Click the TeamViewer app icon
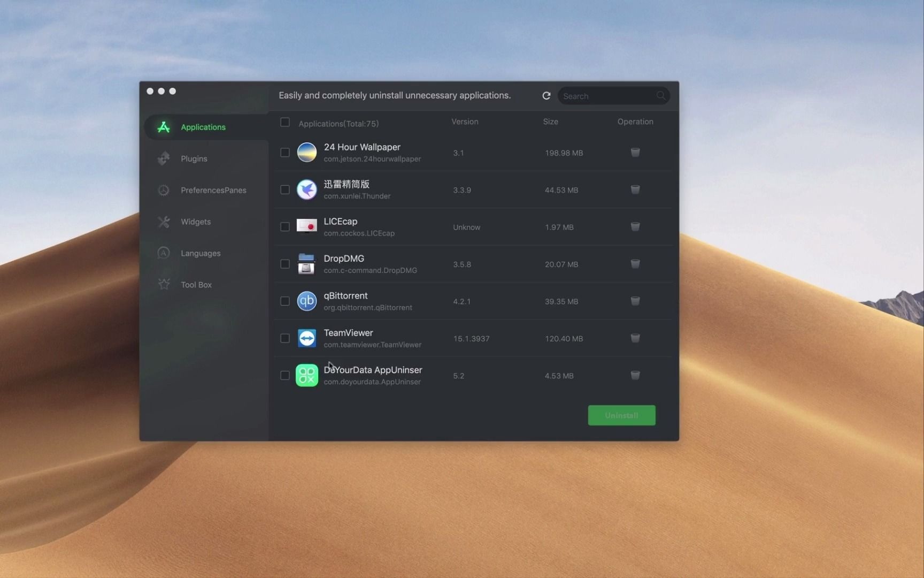This screenshot has height=578, width=924. point(307,338)
